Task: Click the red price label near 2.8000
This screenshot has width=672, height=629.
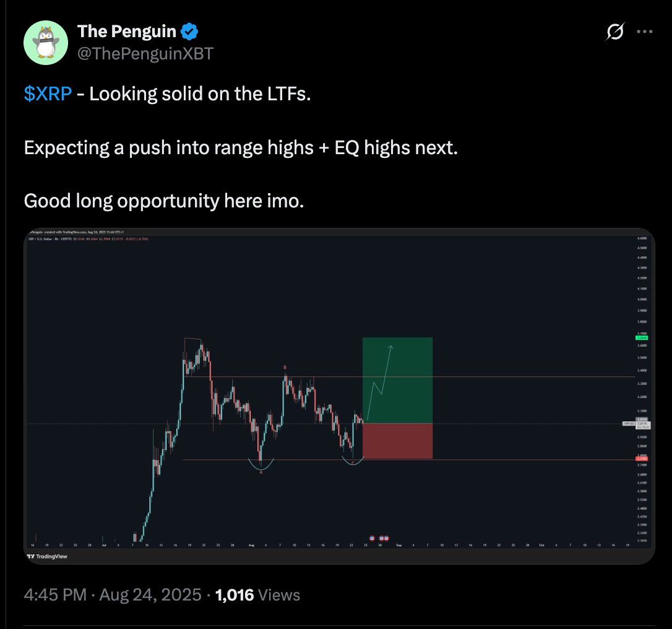Action: coord(642,459)
